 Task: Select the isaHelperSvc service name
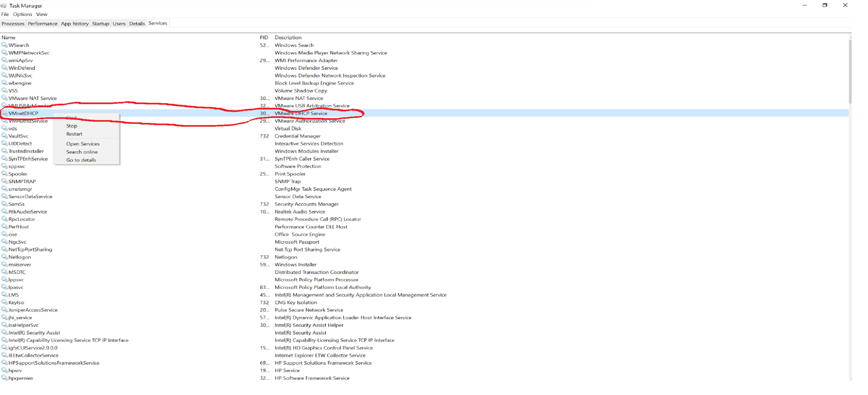(24, 325)
